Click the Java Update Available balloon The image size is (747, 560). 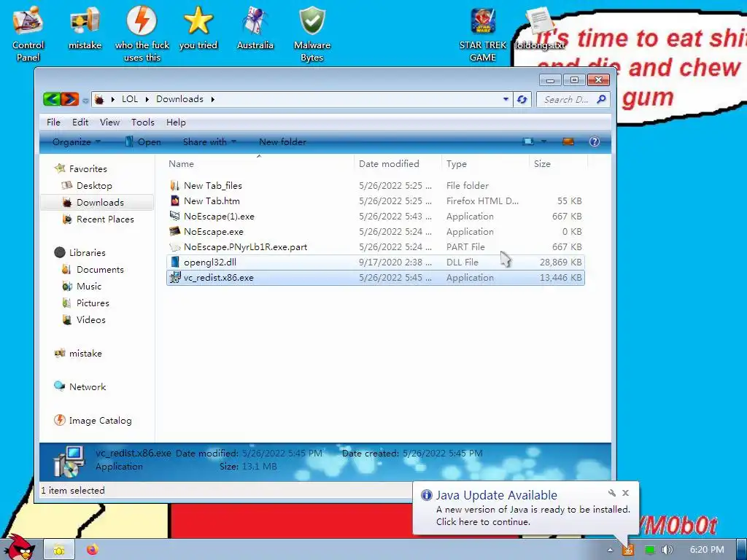(525, 507)
